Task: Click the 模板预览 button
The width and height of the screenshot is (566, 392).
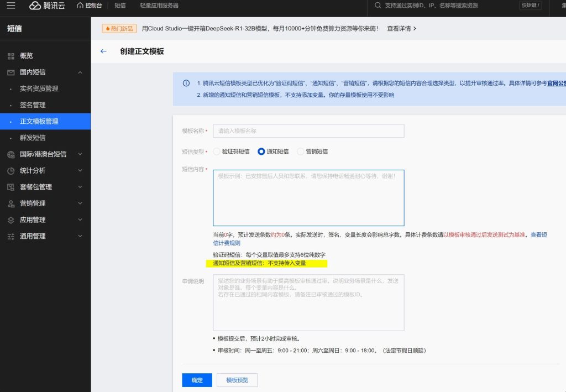Action: [237, 380]
